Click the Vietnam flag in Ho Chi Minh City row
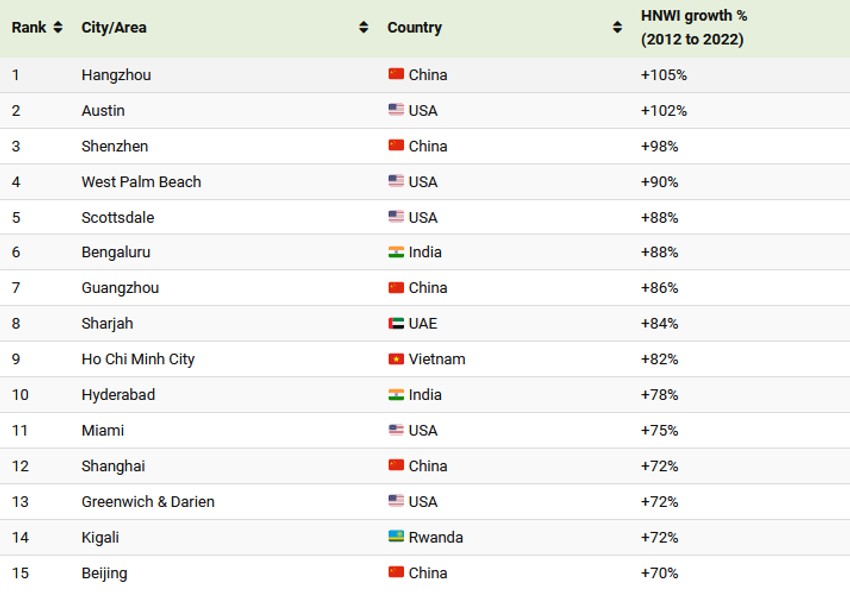 [396, 359]
